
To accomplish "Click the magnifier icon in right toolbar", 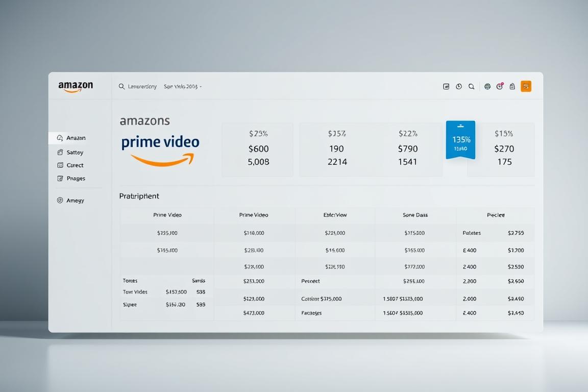I will pyautogui.click(x=472, y=87).
